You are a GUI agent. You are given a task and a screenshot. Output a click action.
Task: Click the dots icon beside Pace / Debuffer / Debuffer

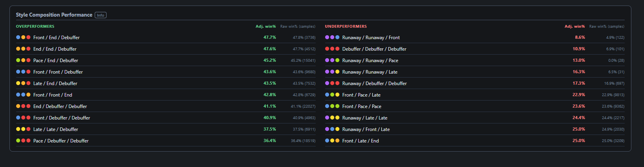click(23, 141)
